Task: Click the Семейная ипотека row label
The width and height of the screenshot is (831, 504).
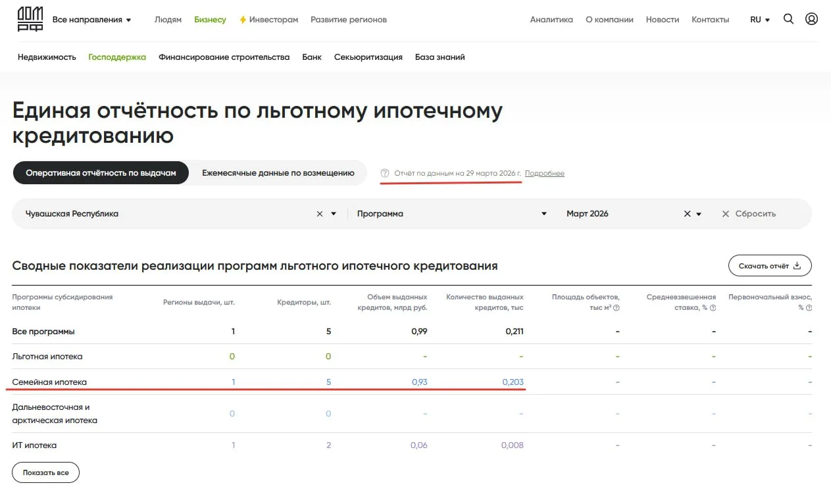Action: (49, 382)
